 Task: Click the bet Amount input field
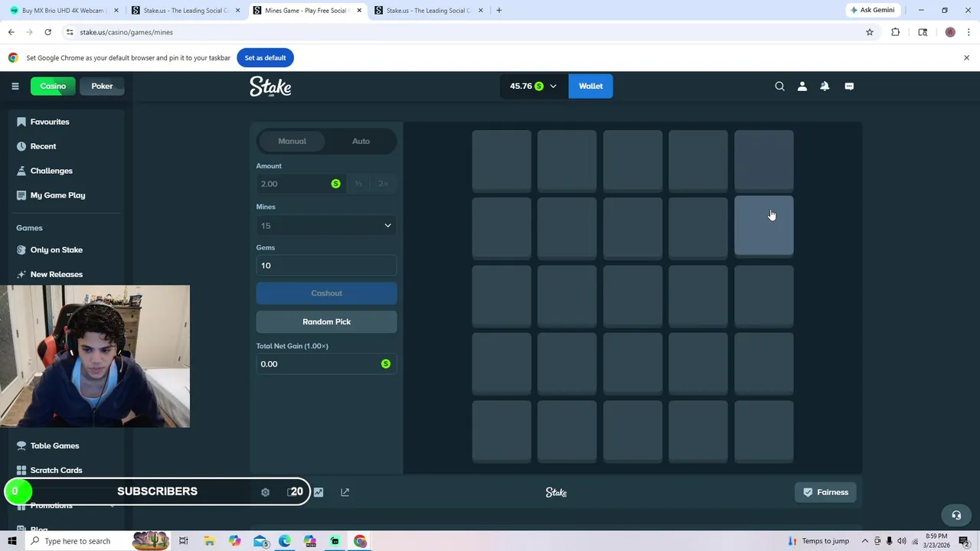(300, 184)
